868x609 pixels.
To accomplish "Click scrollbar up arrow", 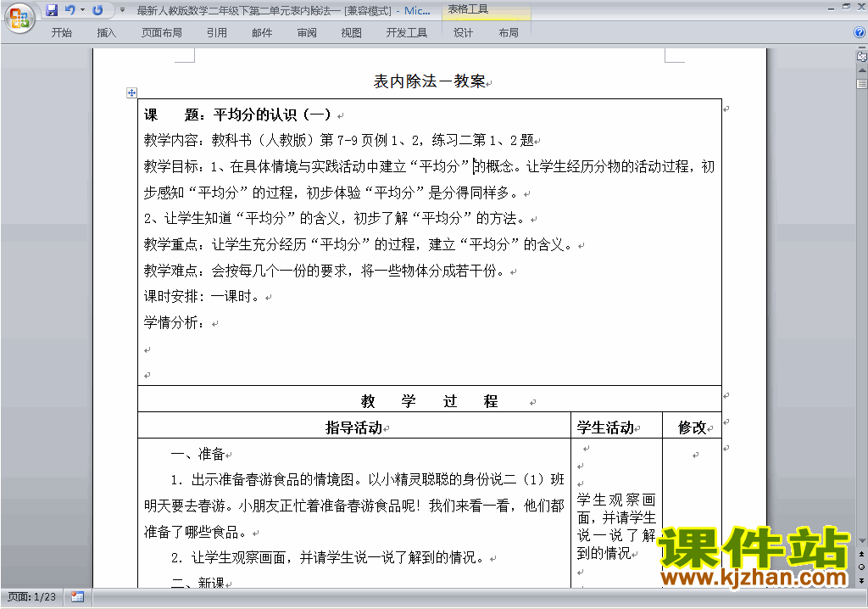I will 862,71.
